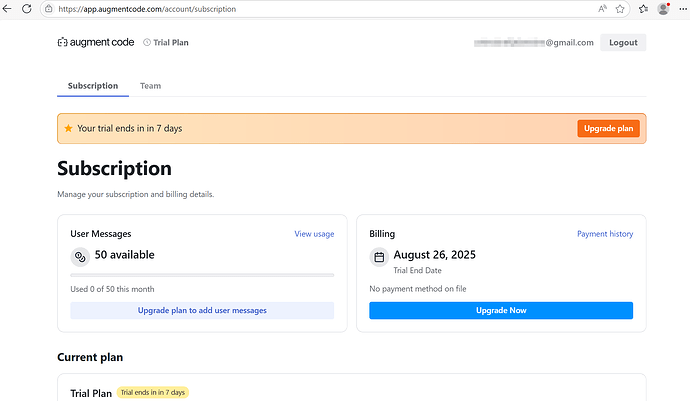Click the billing calendar icon

pyautogui.click(x=379, y=257)
